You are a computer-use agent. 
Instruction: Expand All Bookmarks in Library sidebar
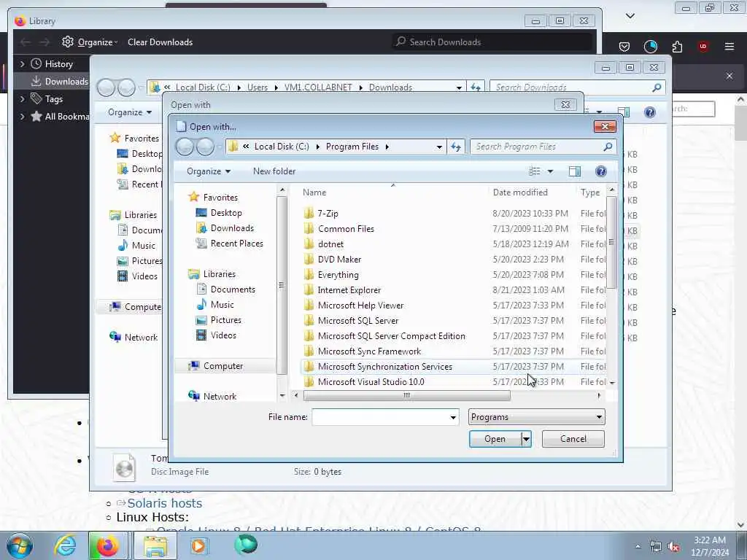tap(22, 117)
